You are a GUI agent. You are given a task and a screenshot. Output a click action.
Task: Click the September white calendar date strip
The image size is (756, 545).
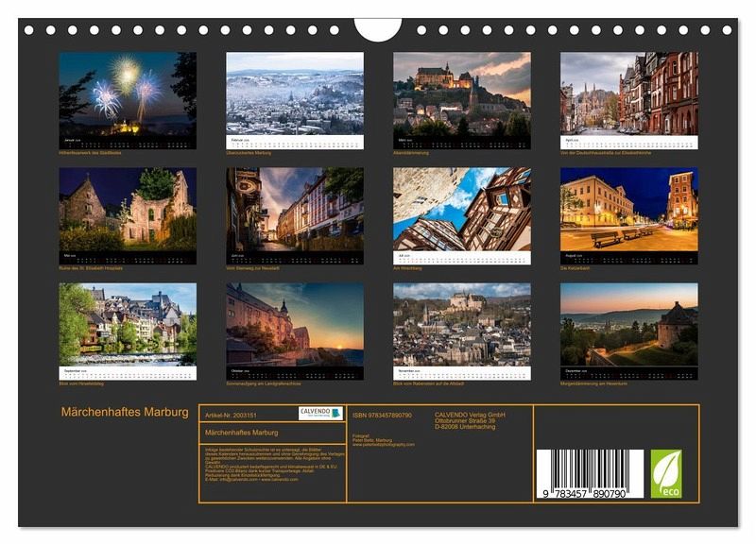(128, 373)
